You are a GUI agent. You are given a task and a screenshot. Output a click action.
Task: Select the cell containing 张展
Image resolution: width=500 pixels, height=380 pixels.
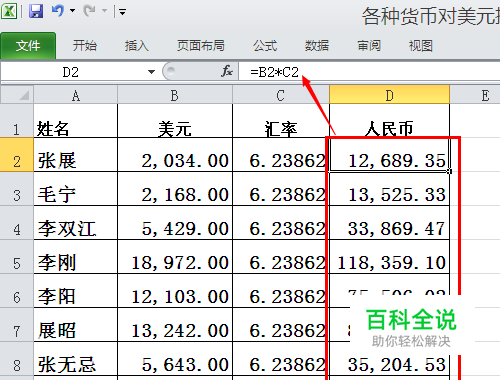76,155
